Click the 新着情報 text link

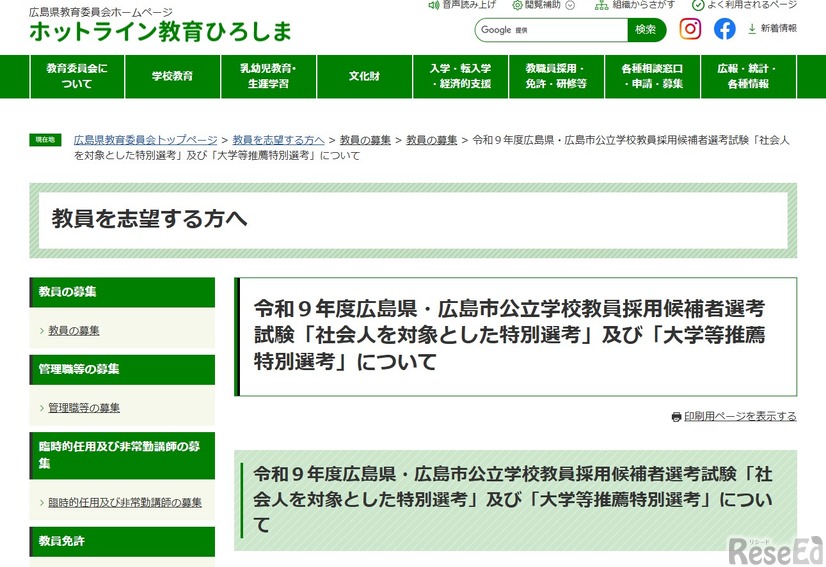[779, 28]
